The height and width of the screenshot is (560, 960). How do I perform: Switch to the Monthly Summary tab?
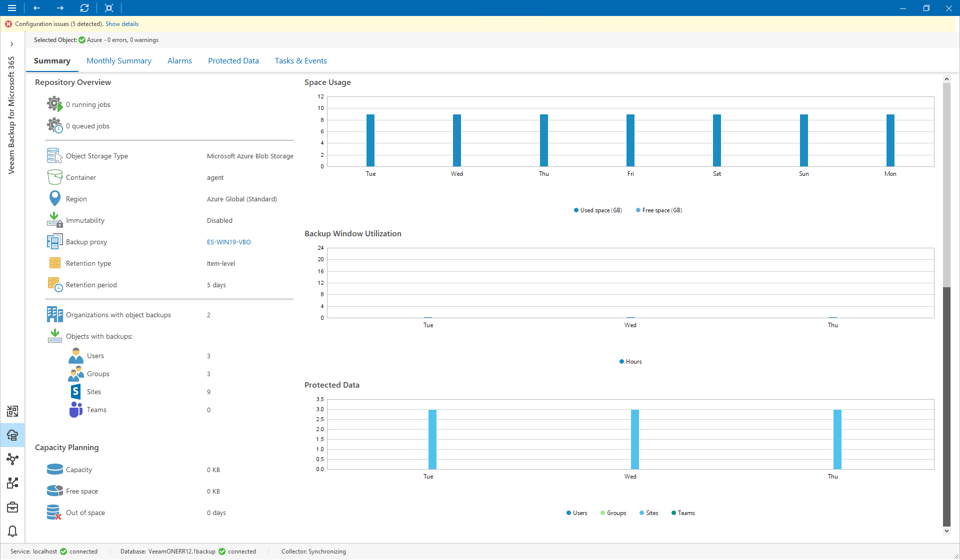tap(119, 60)
